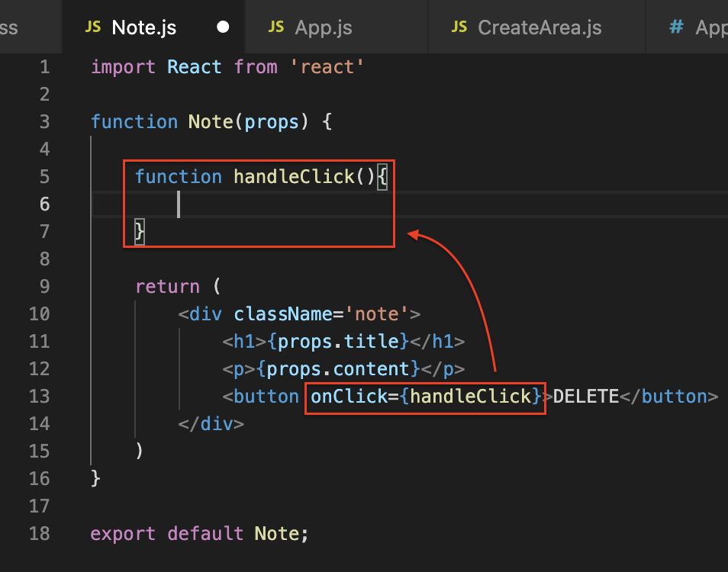Screen dimensions: 728x572
Task: Click the opening 'h1' tag on line 11
Action: pos(244,342)
